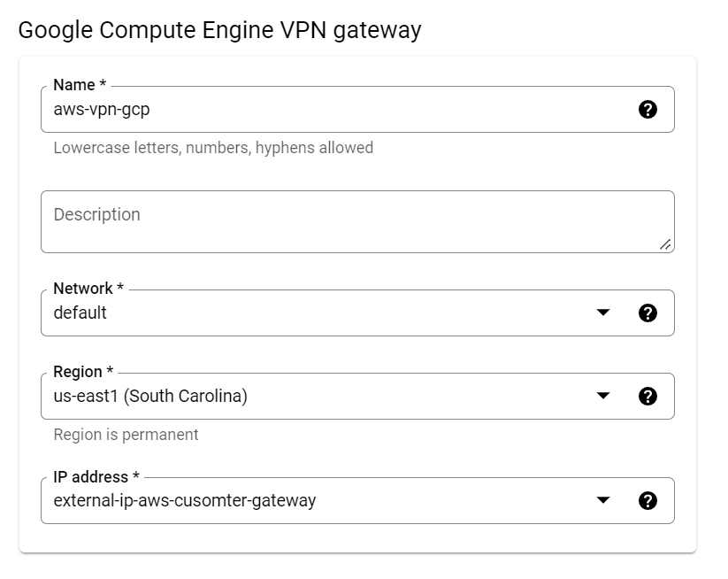
Task: Click the 'Region is permanent' hint text
Action: (x=126, y=435)
